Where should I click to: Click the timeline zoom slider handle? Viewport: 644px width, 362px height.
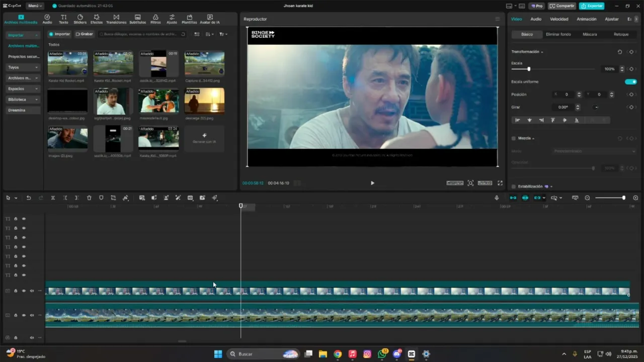pos(623,198)
